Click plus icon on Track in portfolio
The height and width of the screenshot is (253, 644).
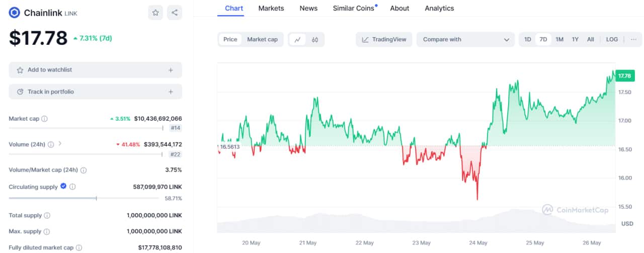tap(171, 92)
